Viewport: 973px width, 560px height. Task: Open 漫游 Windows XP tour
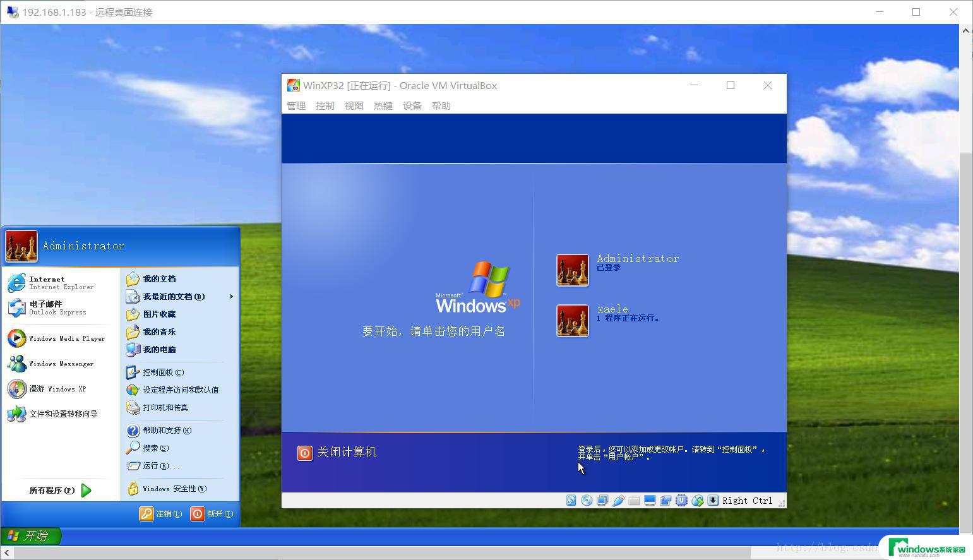pyautogui.click(x=61, y=389)
